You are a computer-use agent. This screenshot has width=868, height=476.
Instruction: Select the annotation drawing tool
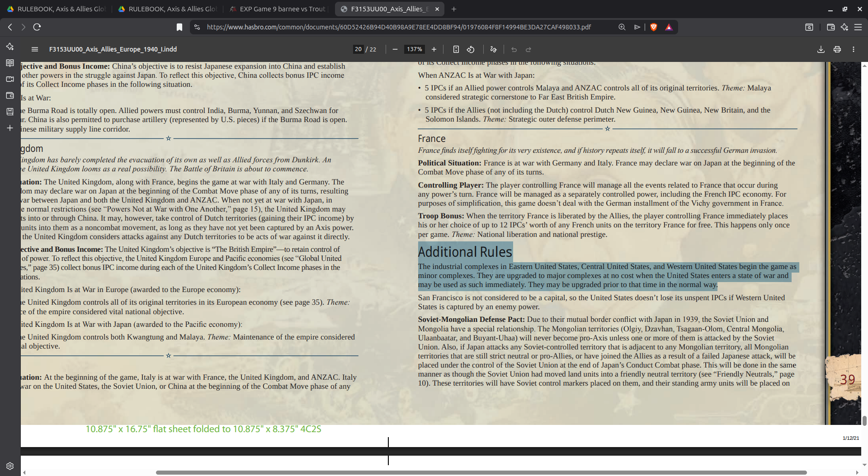pos(493,49)
